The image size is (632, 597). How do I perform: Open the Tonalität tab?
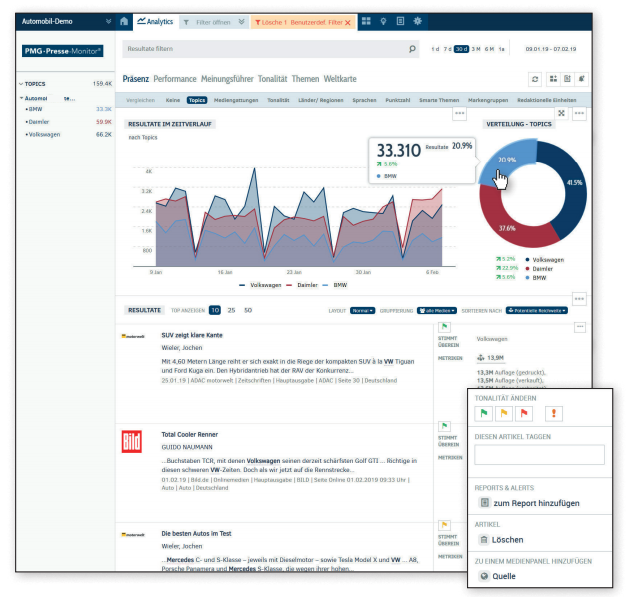click(x=272, y=79)
